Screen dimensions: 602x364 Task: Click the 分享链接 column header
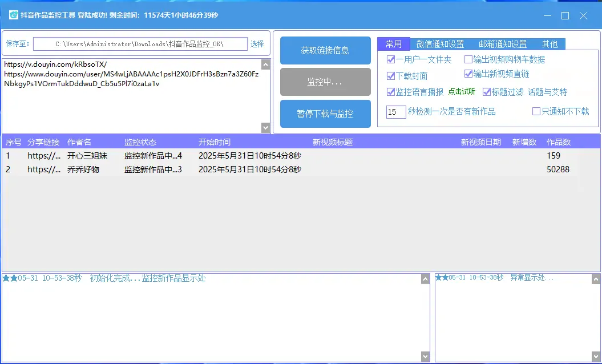(x=43, y=142)
